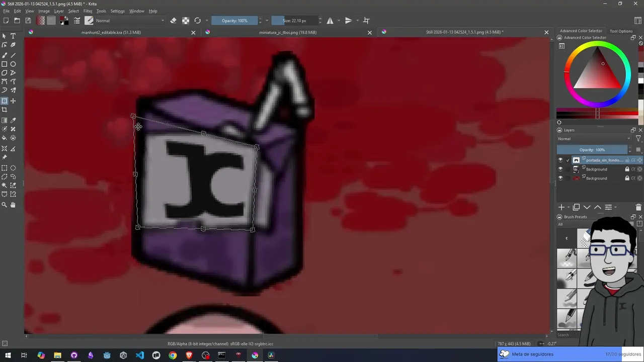Image resolution: width=644 pixels, height=362 pixels.
Task: Select the Line tool
Action: tap(13, 55)
